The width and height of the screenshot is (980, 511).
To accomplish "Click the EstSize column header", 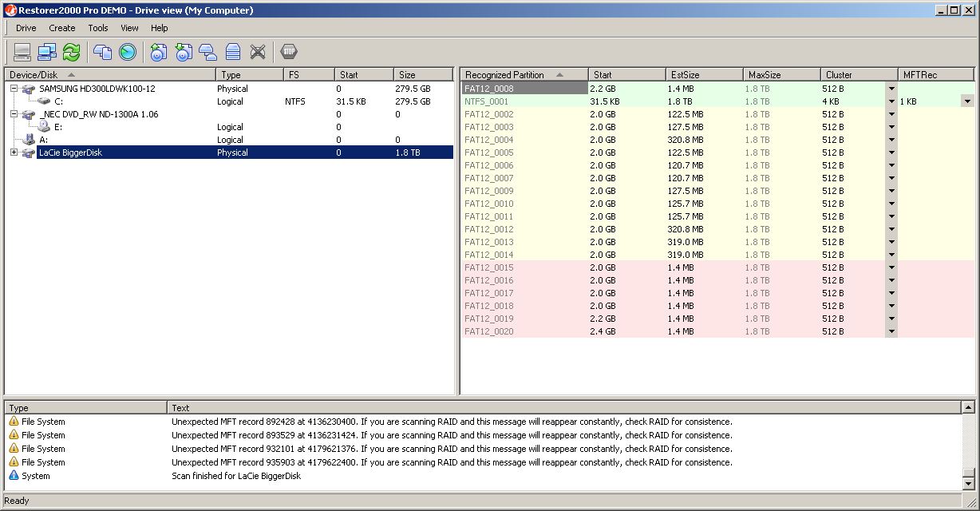I will click(x=703, y=74).
